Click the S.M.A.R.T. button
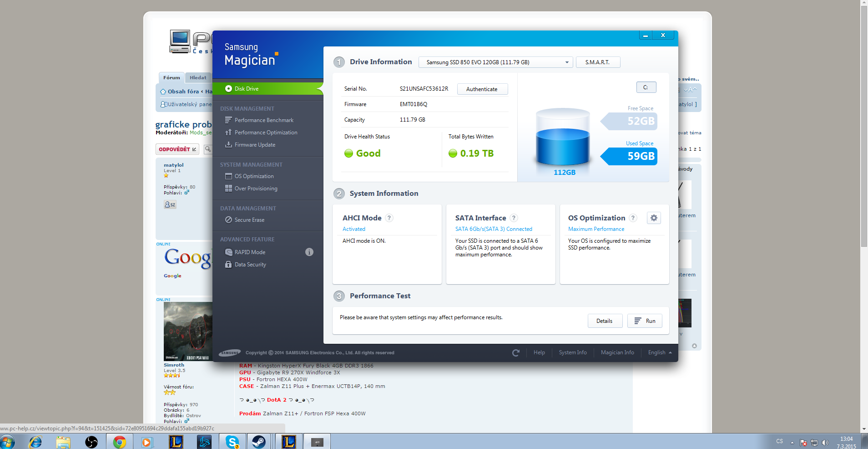 (x=598, y=62)
